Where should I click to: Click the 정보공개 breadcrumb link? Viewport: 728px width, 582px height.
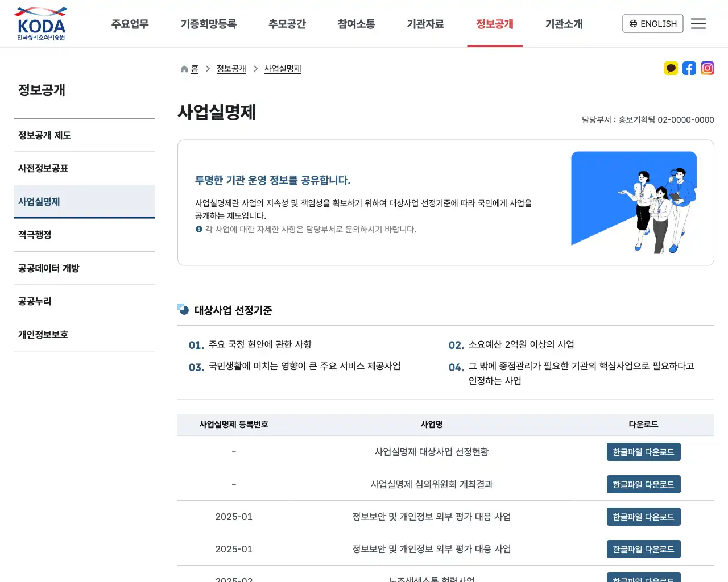230,68
